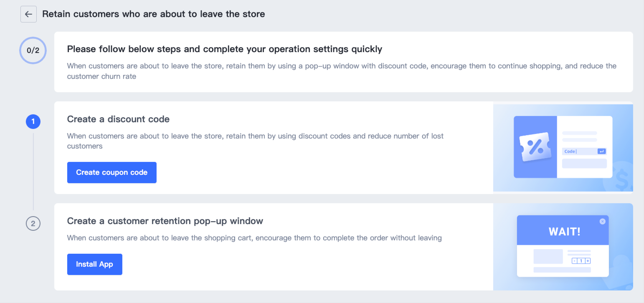This screenshot has height=303, width=644.
Task: Click the product image placeholder in popup illustration
Action: 548,256
